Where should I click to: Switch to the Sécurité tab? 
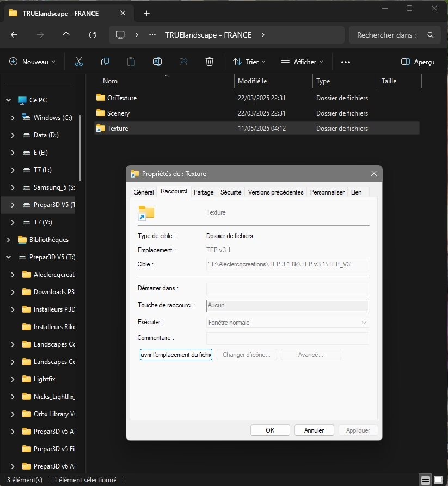[231, 192]
